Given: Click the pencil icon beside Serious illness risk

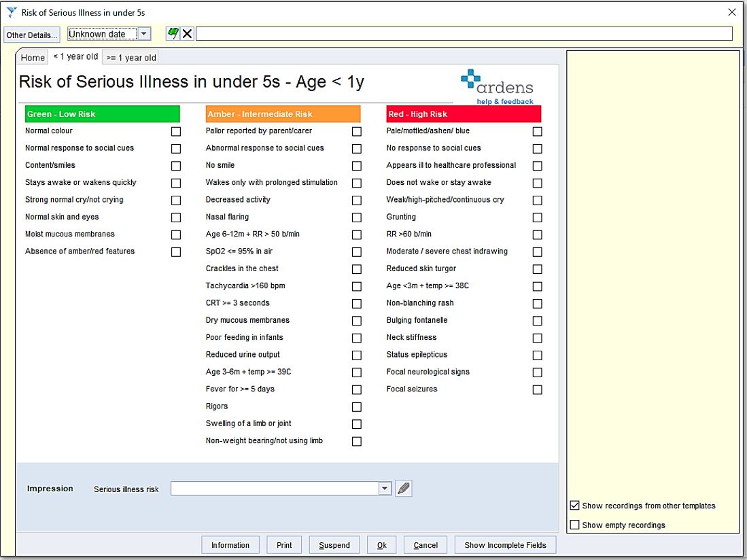Looking at the screenshot, I should (x=404, y=489).
